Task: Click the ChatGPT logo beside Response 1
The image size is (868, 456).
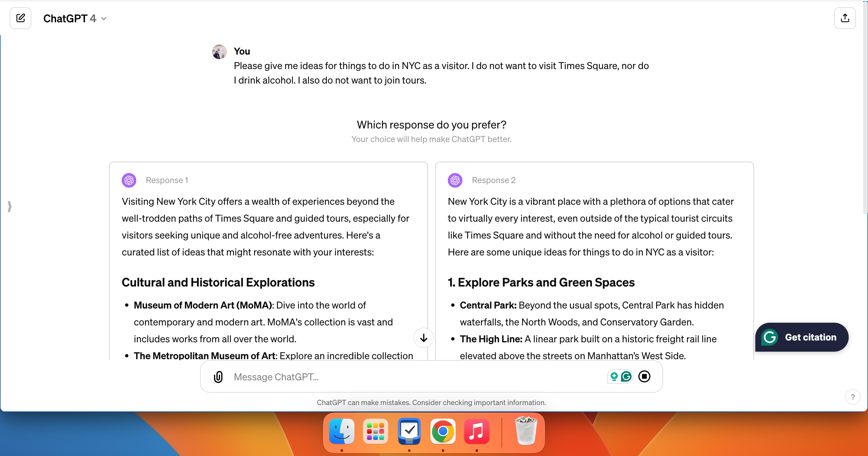Action: 129,180
